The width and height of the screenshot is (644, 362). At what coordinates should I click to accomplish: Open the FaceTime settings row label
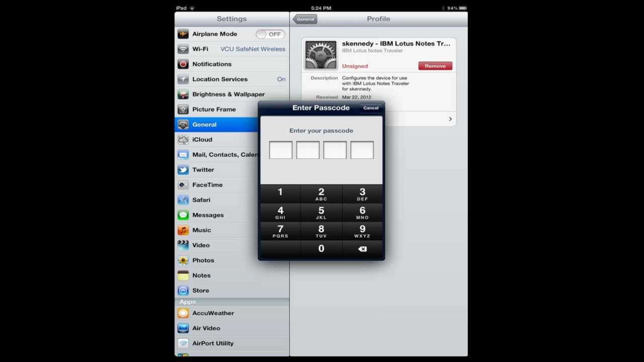(x=207, y=185)
